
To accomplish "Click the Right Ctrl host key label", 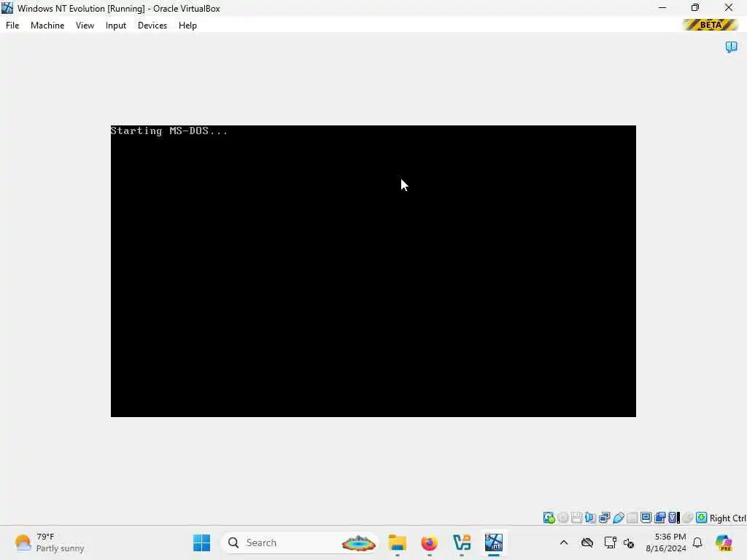I will coord(728,518).
